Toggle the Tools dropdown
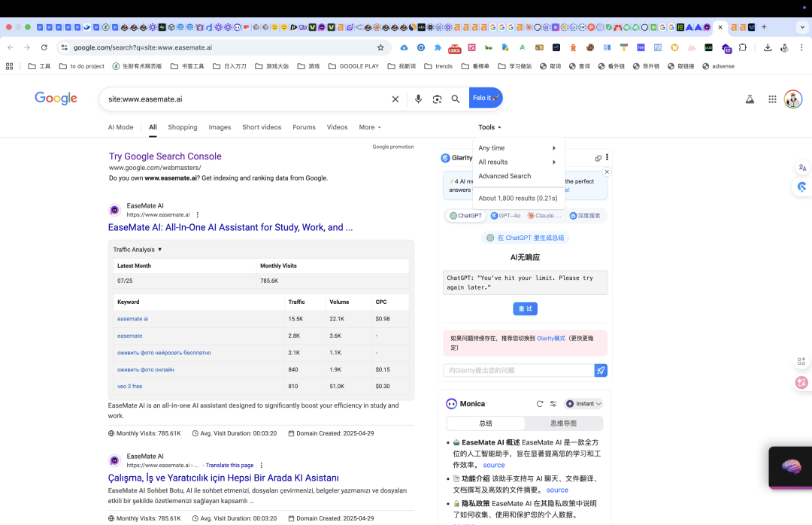The image size is (812, 525). (489, 127)
